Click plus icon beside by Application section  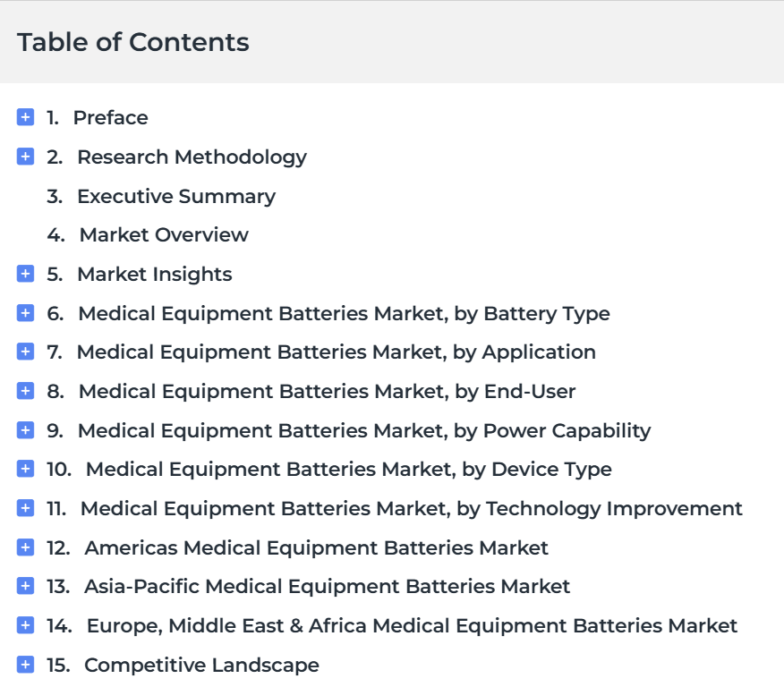coord(25,352)
